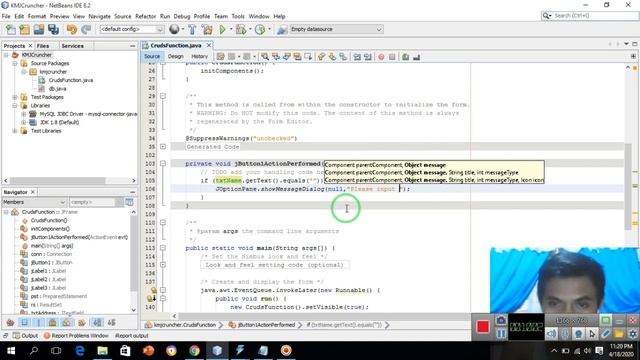Viewport: 640px width, 360px height.
Task: Open the Debug menu
Action: pos(182,16)
